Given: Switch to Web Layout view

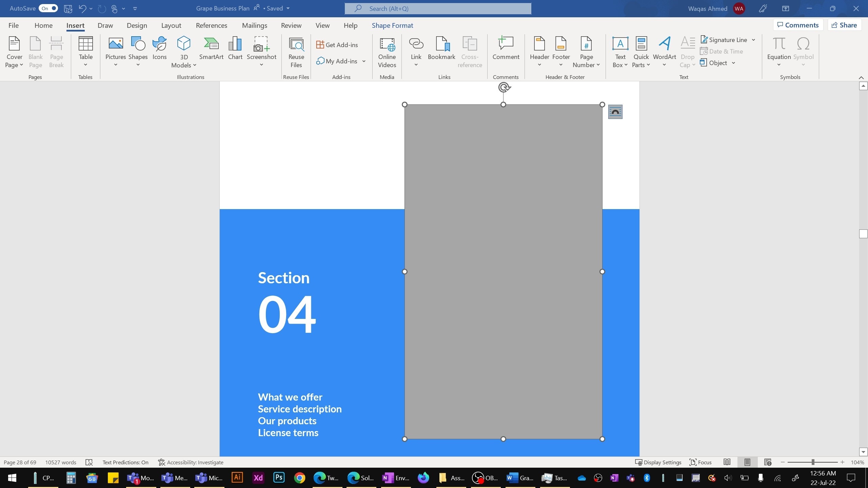Looking at the screenshot, I should (768, 462).
